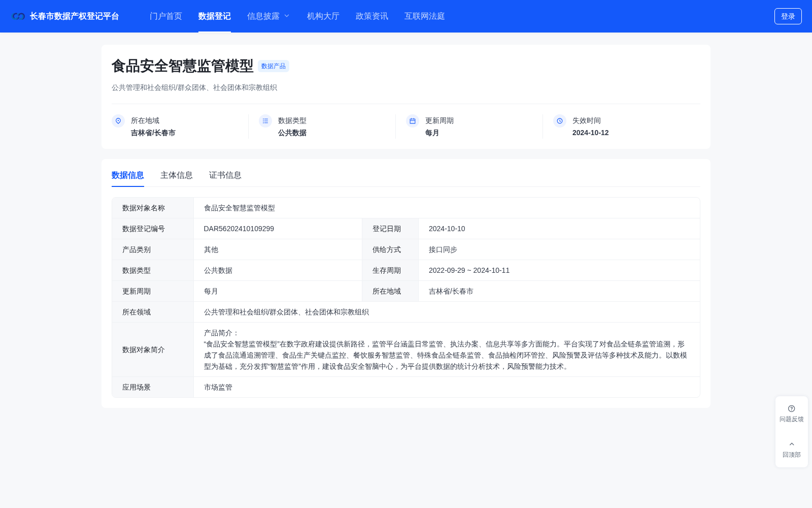Open the 数据登记 nav item
The height and width of the screenshot is (508, 812).
click(x=215, y=16)
